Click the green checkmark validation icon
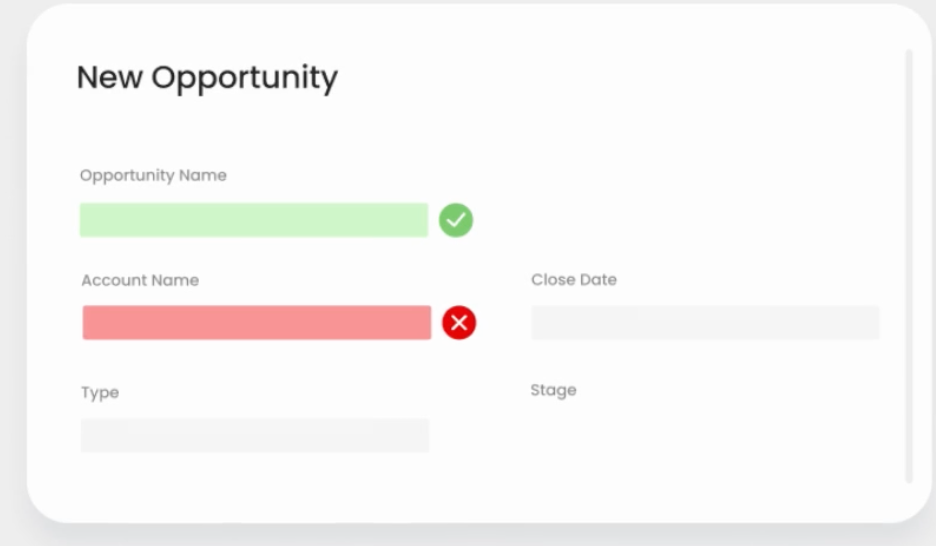The image size is (936, 546). tap(456, 220)
